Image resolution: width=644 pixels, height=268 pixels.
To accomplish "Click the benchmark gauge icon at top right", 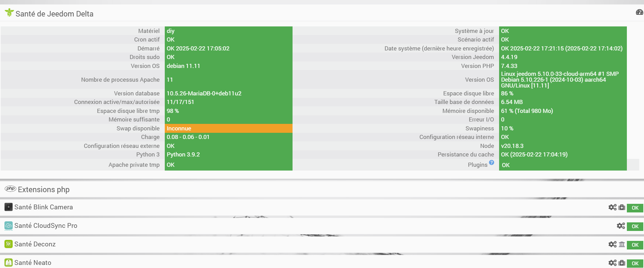I will coord(639,12).
